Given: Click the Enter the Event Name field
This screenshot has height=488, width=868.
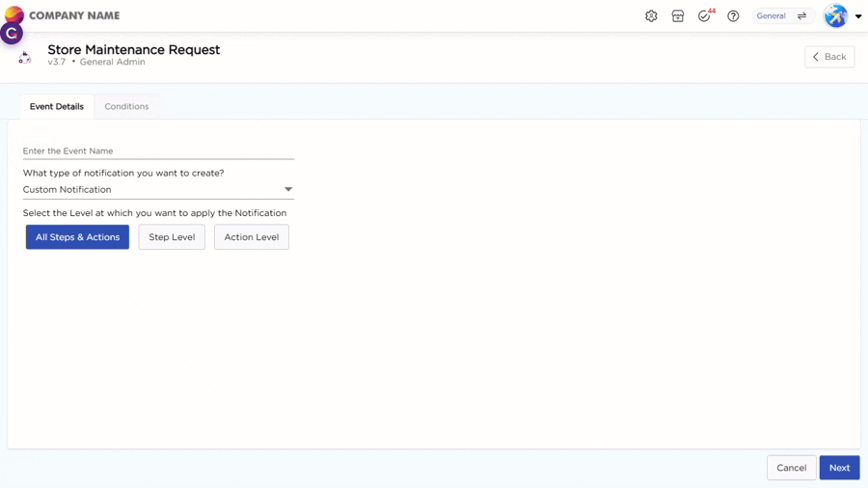Looking at the screenshot, I should point(158,151).
